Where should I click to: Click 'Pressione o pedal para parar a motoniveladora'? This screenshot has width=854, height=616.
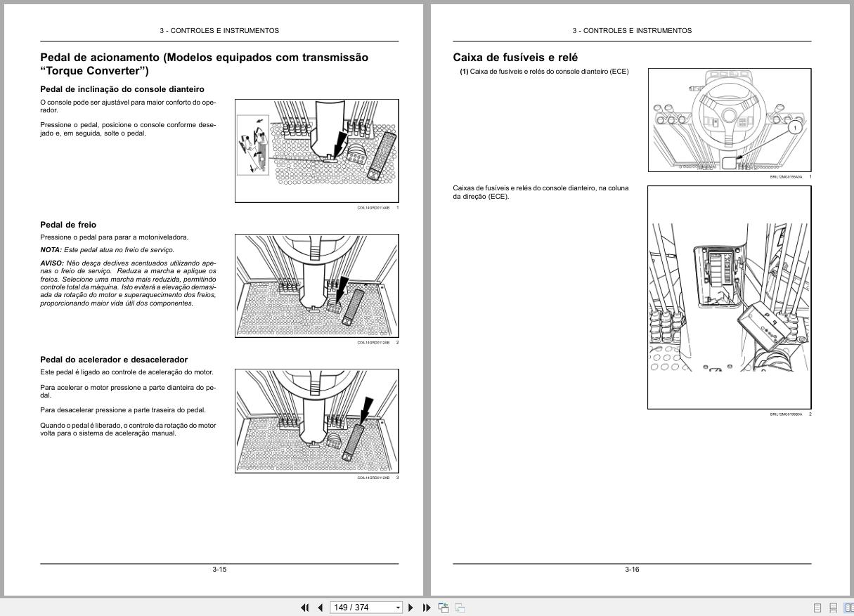point(115,237)
